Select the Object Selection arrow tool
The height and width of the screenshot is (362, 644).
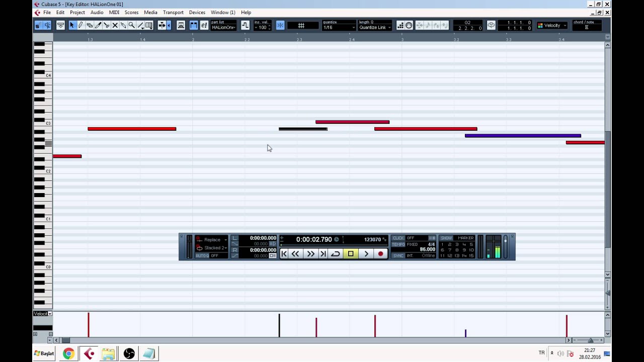tap(72, 25)
